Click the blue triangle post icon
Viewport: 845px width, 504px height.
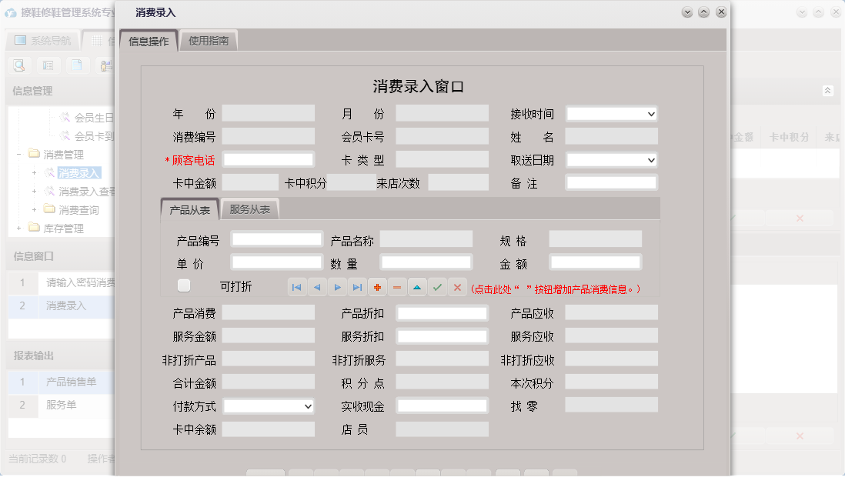[416, 286]
